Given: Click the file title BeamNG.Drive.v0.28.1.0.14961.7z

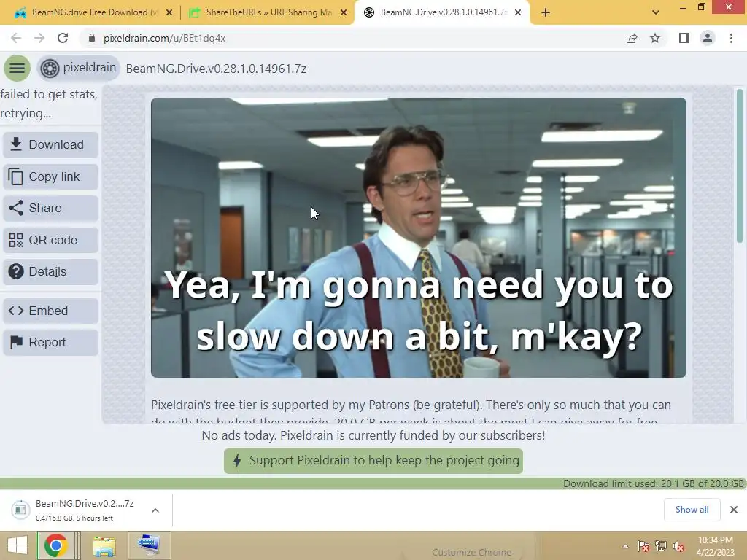Looking at the screenshot, I should coord(216,69).
